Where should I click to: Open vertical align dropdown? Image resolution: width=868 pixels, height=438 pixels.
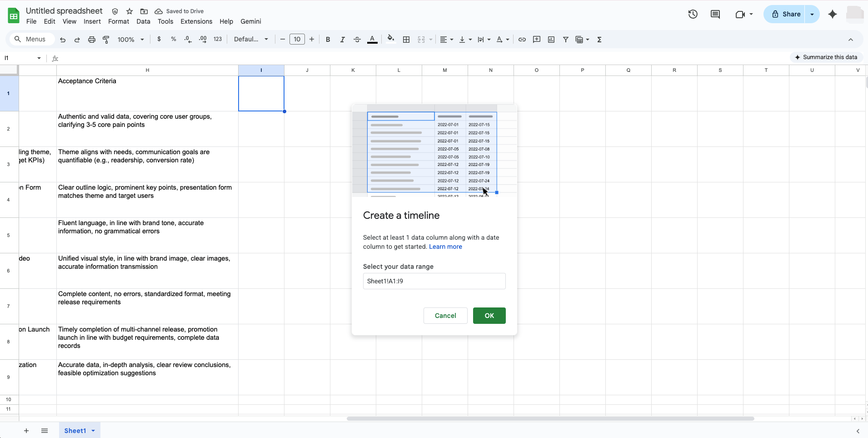pyautogui.click(x=465, y=40)
